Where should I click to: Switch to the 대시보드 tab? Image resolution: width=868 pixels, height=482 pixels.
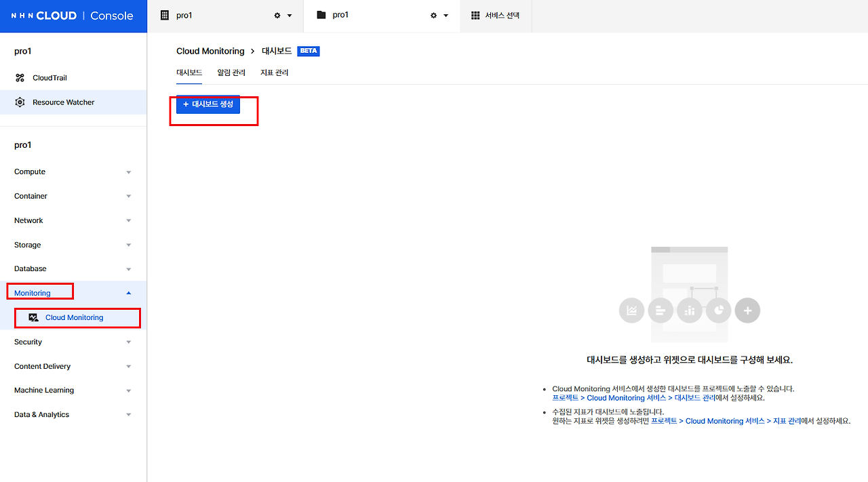(189, 73)
